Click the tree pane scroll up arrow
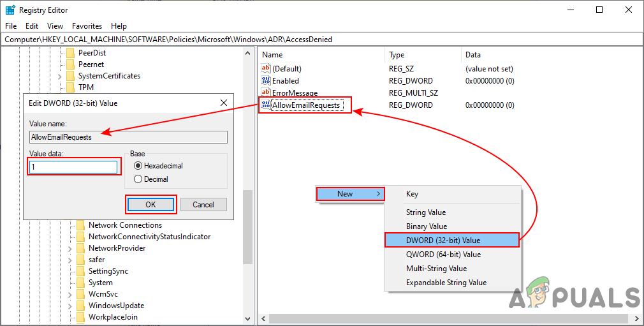Screen dimensions: 644x326 (x=247, y=53)
